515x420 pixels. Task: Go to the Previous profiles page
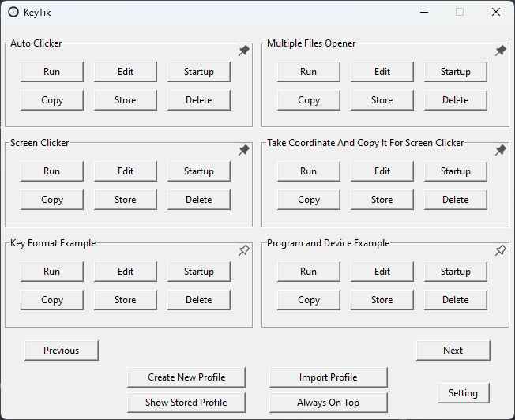[x=62, y=351]
